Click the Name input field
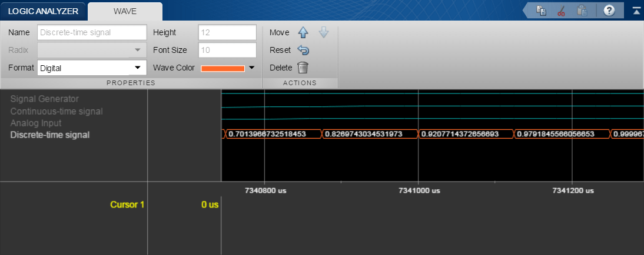 click(92, 32)
